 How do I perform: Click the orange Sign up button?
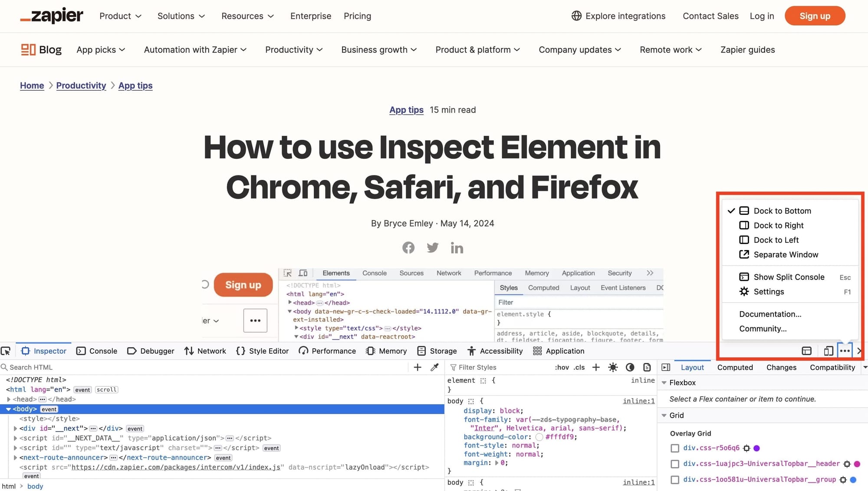[815, 16]
